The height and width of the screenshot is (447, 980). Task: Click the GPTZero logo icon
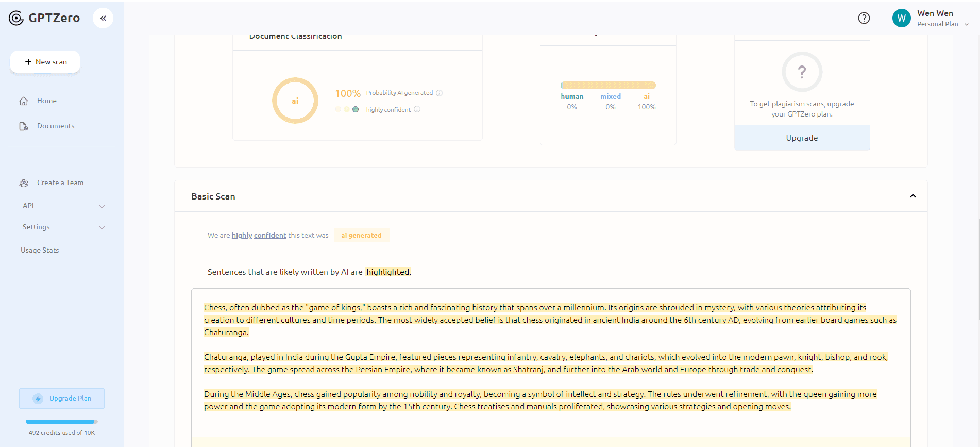pos(16,18)
